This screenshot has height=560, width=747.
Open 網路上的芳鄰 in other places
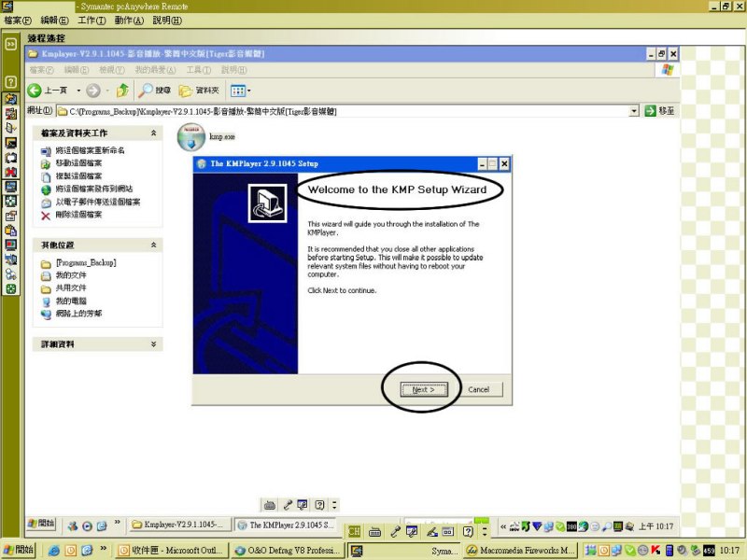point(78,314)
